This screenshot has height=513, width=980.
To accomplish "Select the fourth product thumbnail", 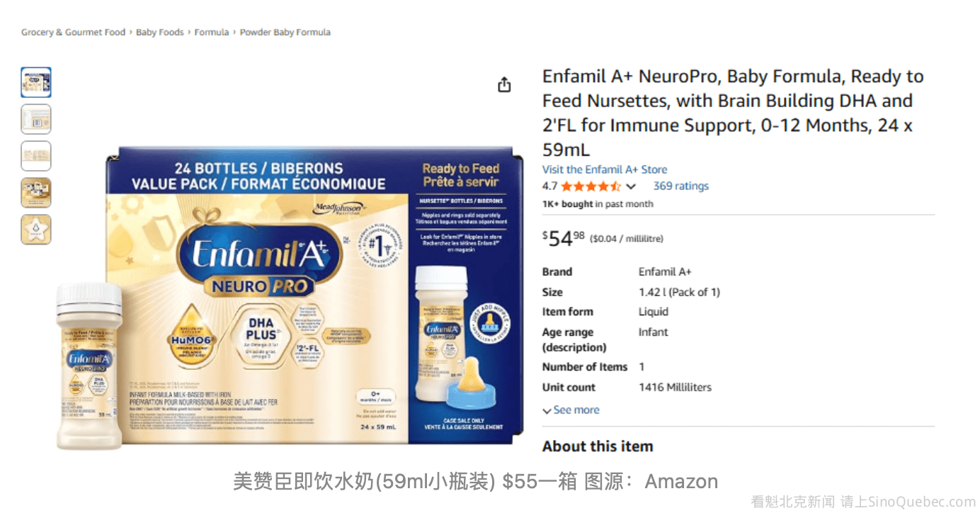I will click(36, 193).
